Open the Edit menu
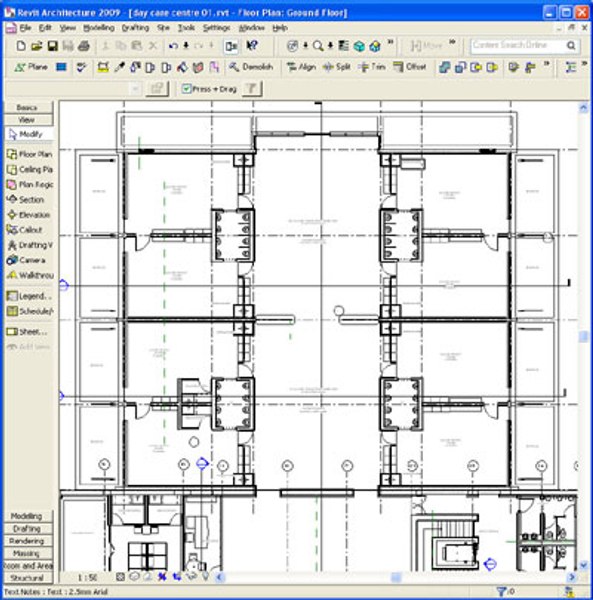 pyautogui.click(x=45, y=28)
